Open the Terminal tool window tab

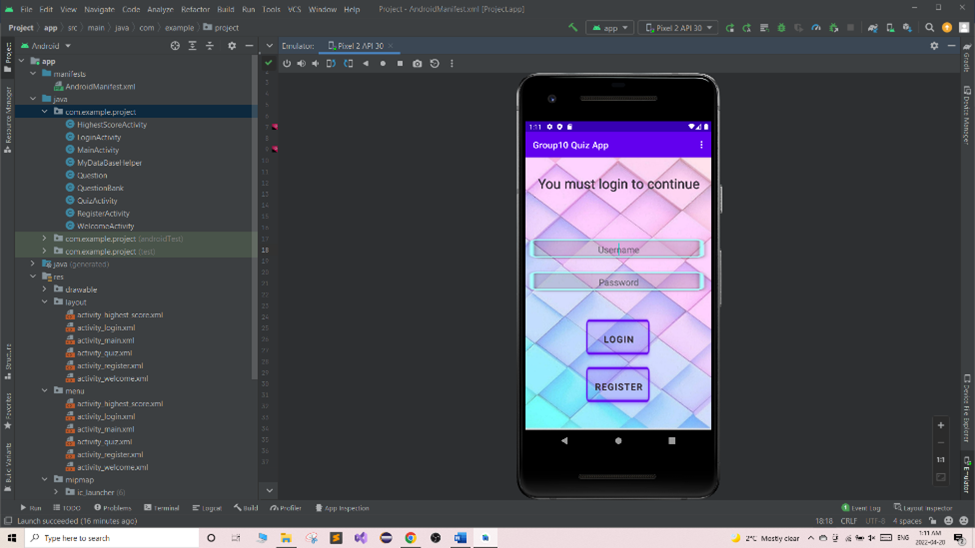click(162, 508)
